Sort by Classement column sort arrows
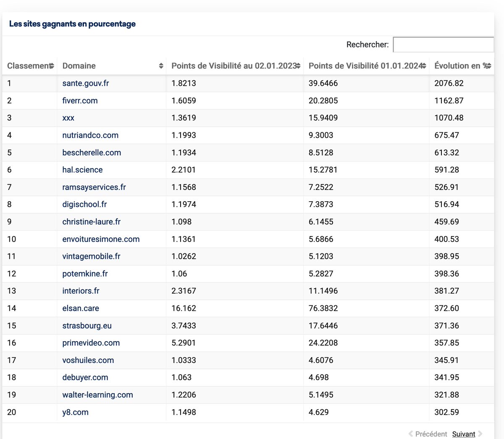Screen dimensions: 504x439 point(52,66)
